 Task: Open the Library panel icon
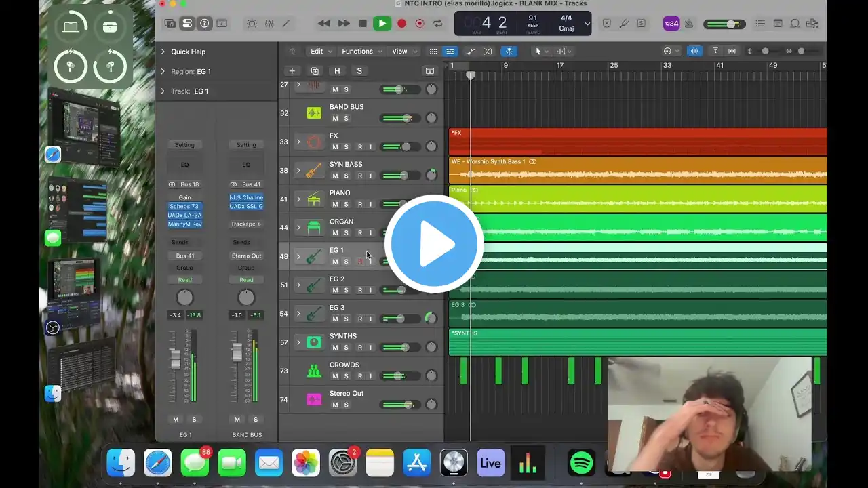pos(170,24)
